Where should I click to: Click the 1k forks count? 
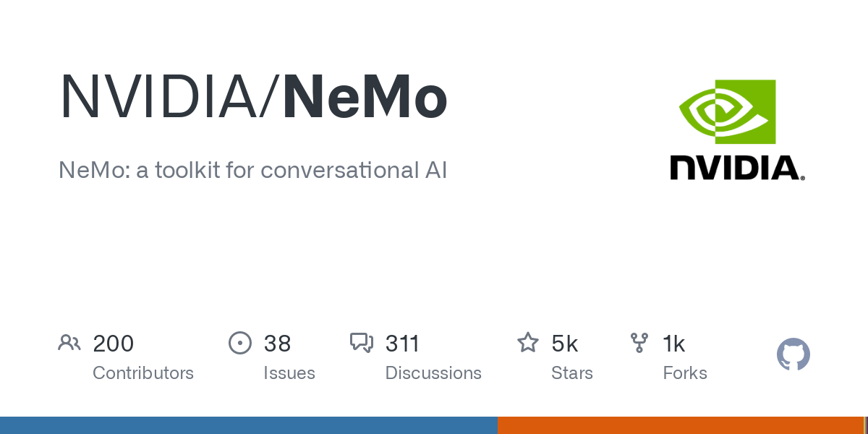pos(674,344)
